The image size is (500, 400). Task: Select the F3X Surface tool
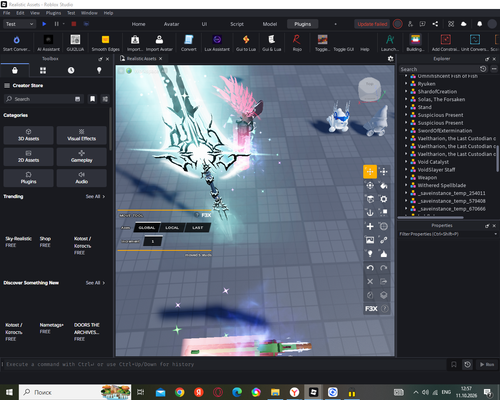tap(370, 199)
